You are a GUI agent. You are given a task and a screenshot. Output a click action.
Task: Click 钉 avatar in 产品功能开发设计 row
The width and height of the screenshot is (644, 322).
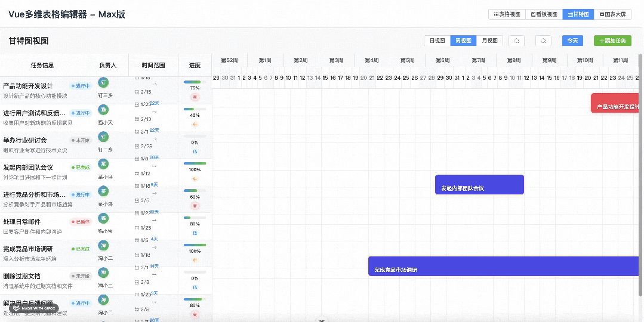click(x=103, y=82)
